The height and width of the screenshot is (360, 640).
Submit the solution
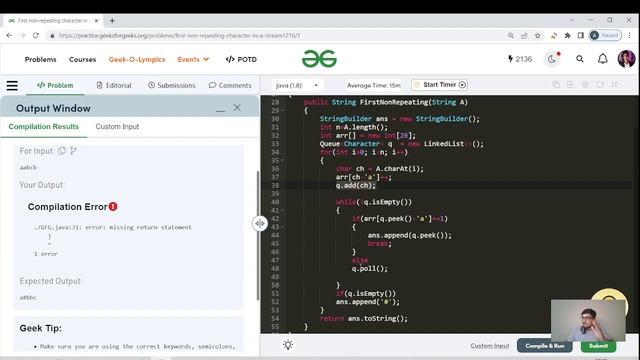pyautogui.click(x=598, y=346)
